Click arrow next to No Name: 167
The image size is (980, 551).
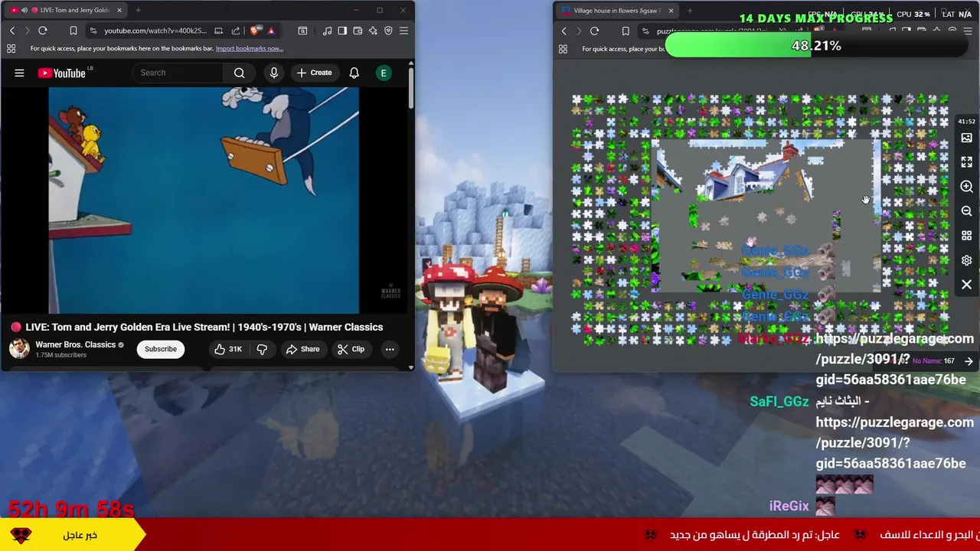[x=969, y=361]
